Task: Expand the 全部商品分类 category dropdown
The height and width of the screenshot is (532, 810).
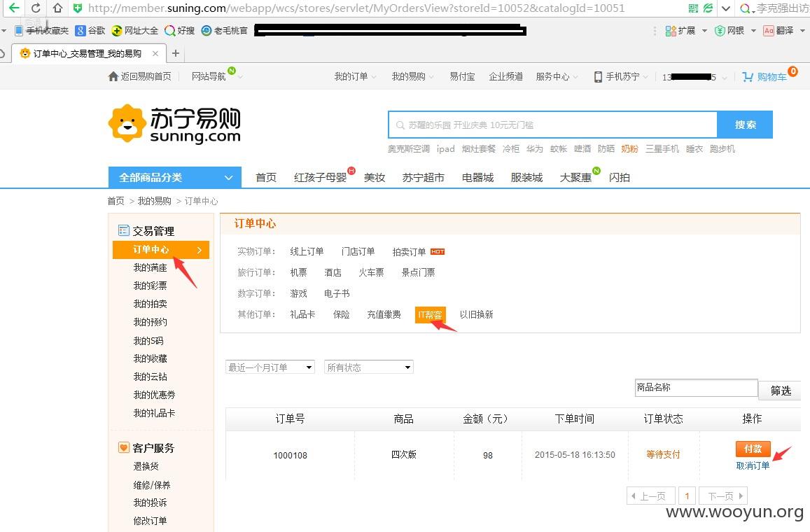Action: click(x=174, y=177)
